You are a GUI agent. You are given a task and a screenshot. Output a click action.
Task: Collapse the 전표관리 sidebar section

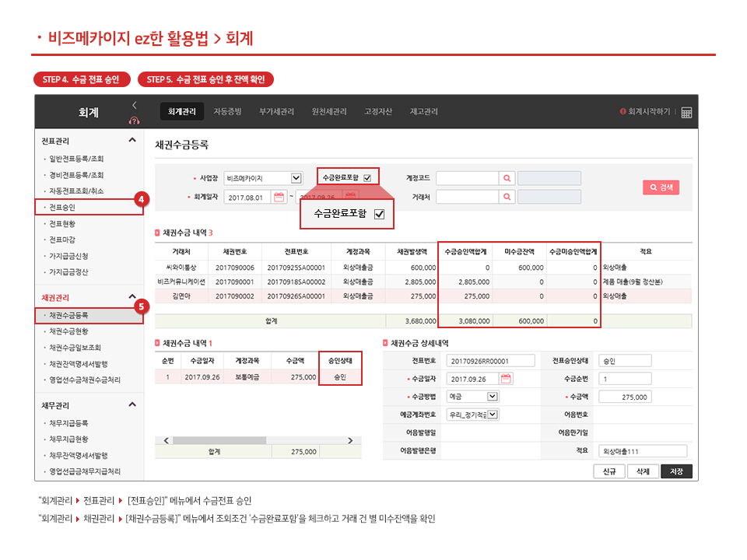(x=132, y=141)
